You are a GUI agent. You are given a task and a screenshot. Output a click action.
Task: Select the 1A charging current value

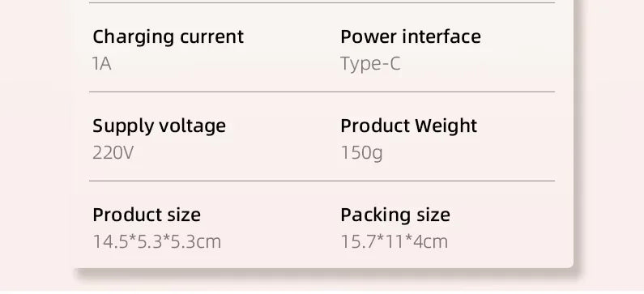point(102,64)
